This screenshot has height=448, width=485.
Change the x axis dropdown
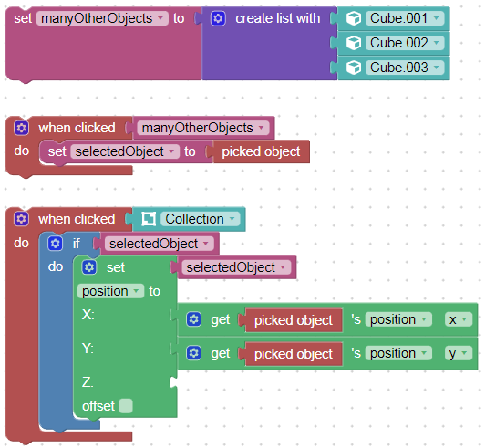(459, 319)
